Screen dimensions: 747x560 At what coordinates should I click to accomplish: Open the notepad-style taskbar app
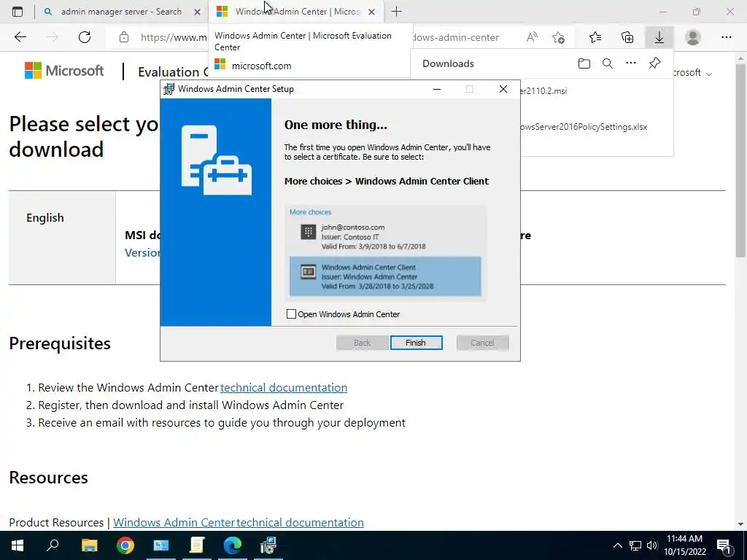(x=197, y=545)
